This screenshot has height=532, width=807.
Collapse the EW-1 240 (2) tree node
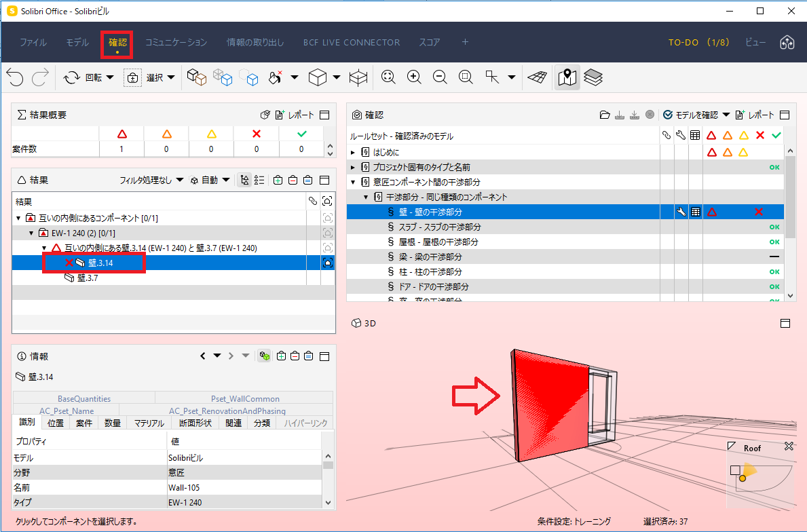tap(31, 233)
